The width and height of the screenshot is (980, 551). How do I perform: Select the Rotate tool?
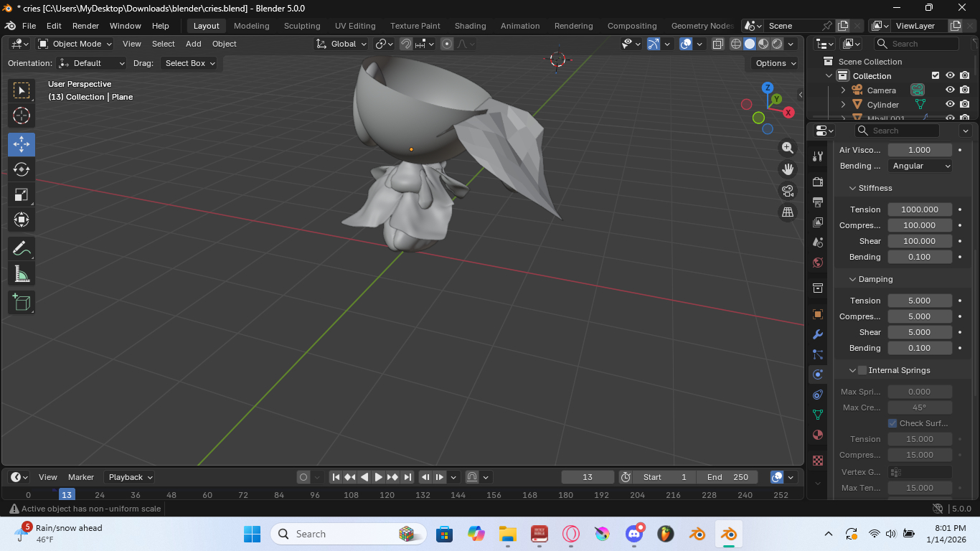(22, 169)
